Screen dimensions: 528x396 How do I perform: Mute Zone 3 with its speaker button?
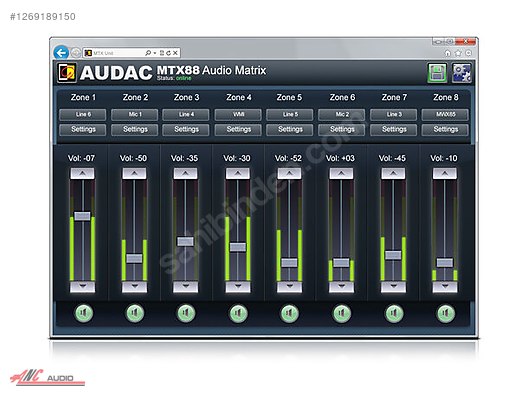(x=186, y=313)
